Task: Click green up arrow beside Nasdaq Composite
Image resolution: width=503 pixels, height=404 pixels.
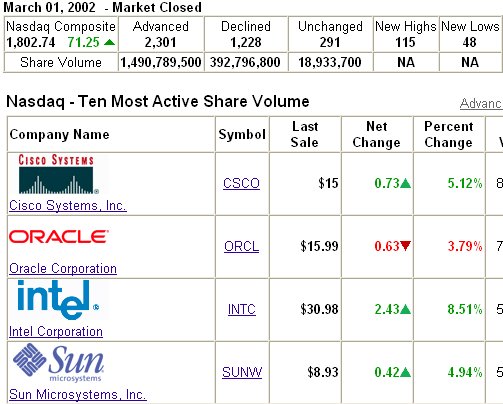Action: click(x=109, y=42)
